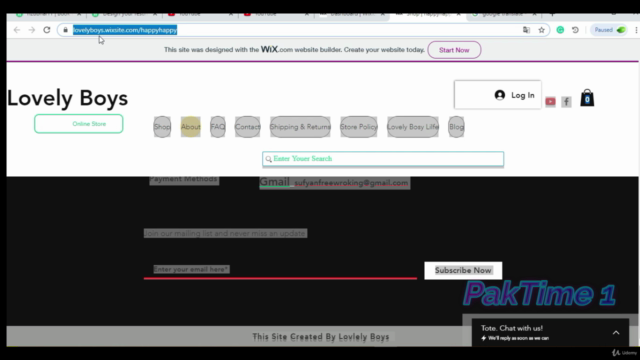Screen dimensions: 640x360
Task: Go back using the browser back arrow
Action: click(x=17, y=30)
